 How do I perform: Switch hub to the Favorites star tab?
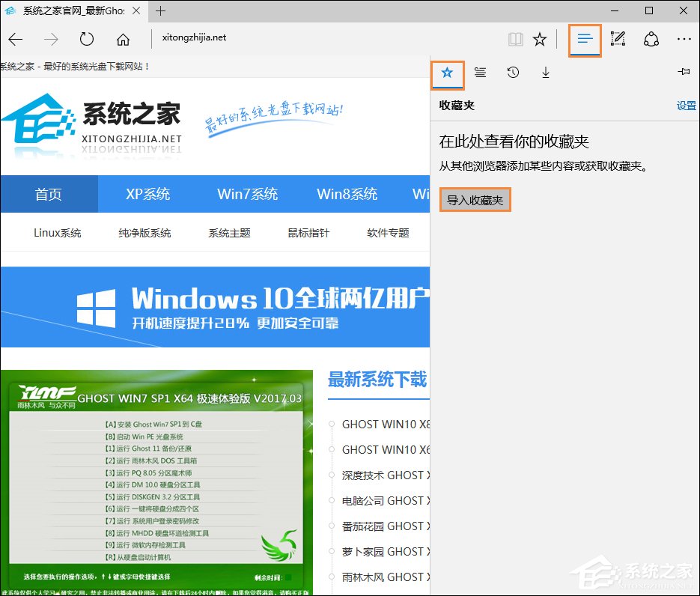[447, 73]
